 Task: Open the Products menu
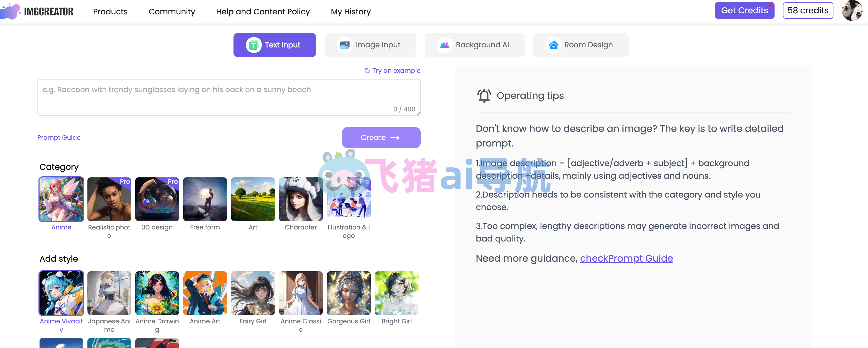pyautogui.click(x=110, y=12)
